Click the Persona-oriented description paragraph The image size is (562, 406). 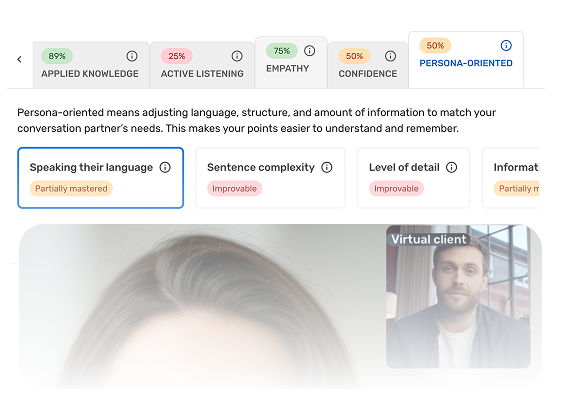tap(257, 120)
